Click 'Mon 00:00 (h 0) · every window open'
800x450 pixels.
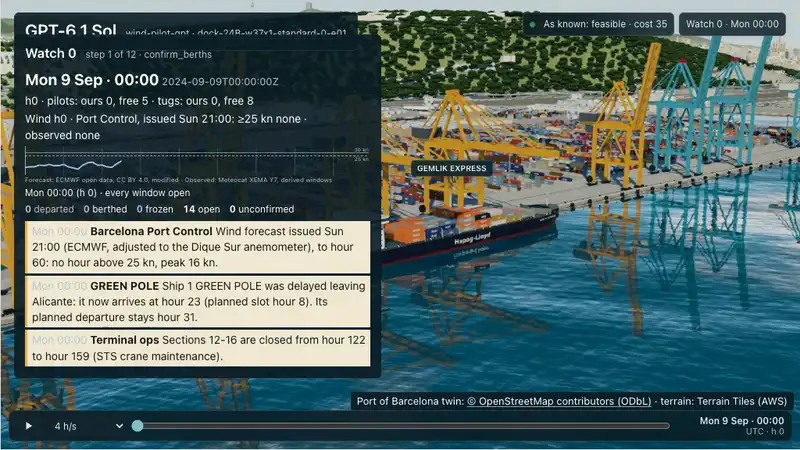tap(108, 193)
